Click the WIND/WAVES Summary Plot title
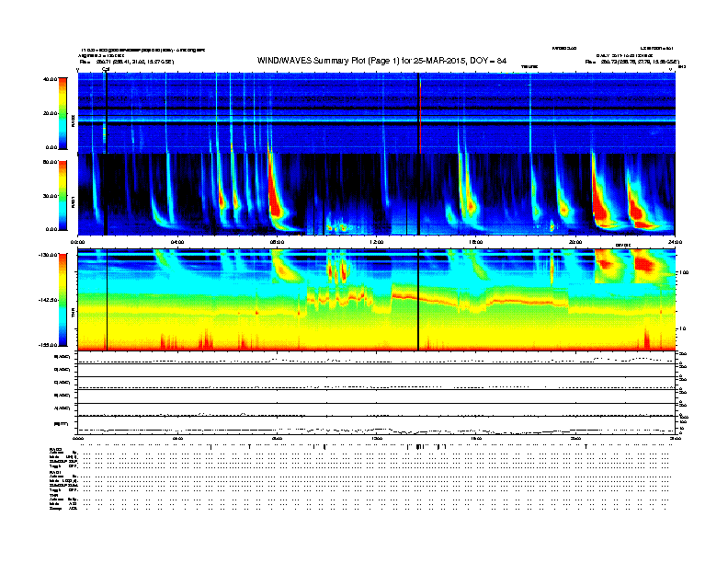Screen dimensions: 728x563 click(x=381, y=61)
